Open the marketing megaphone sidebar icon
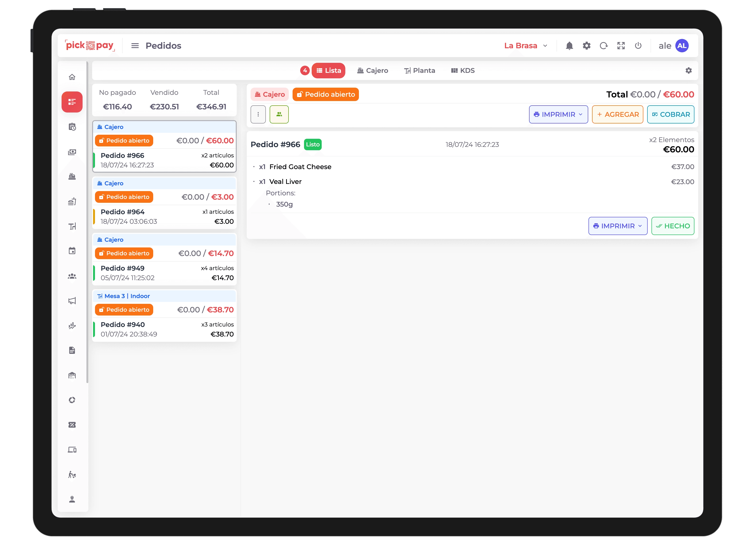This screenshot has width=756, height=546. point(72,301)
